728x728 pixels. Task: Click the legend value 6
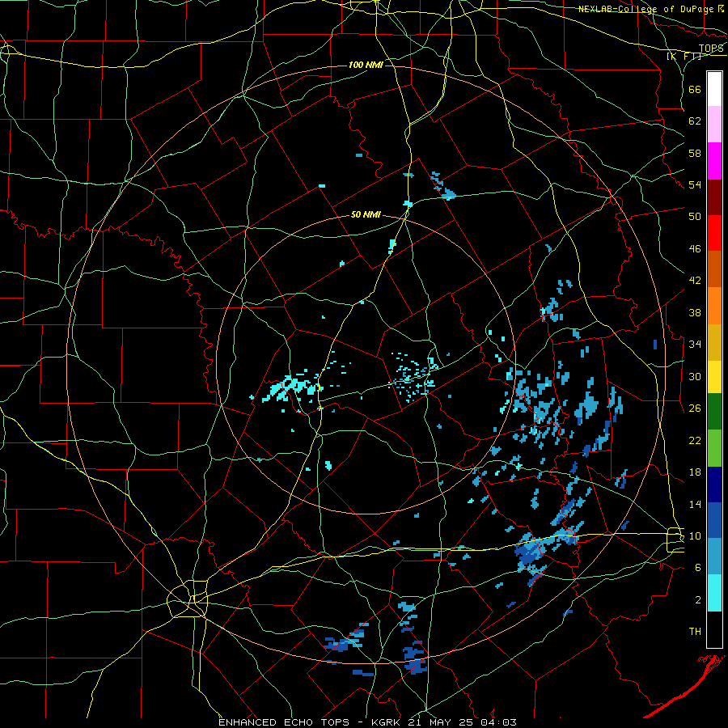[698, 567]
